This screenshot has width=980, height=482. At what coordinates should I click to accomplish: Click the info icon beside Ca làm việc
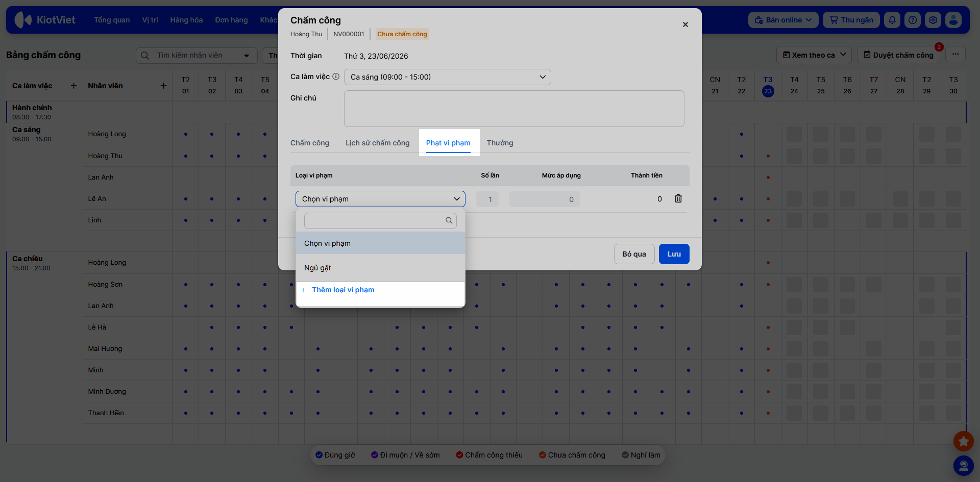[x=336, y=77]
